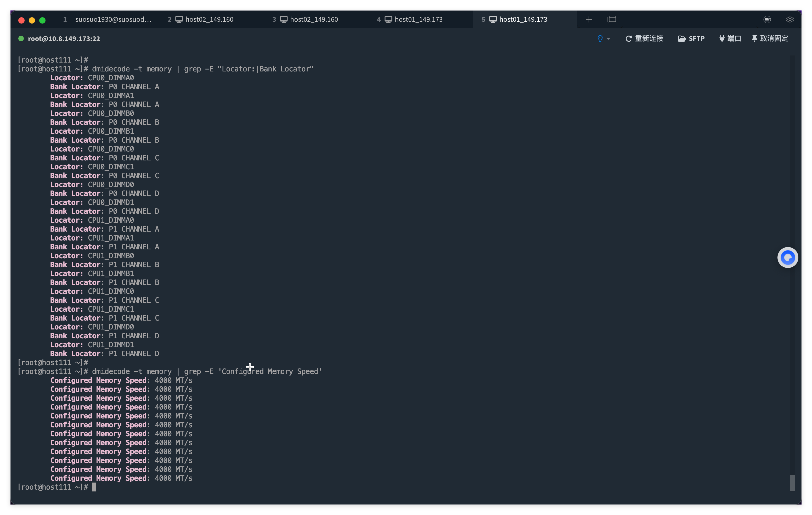The width and height of the screenshot is (812, 515).
Task: Open settings gear in top right
Action: point(790,20)
